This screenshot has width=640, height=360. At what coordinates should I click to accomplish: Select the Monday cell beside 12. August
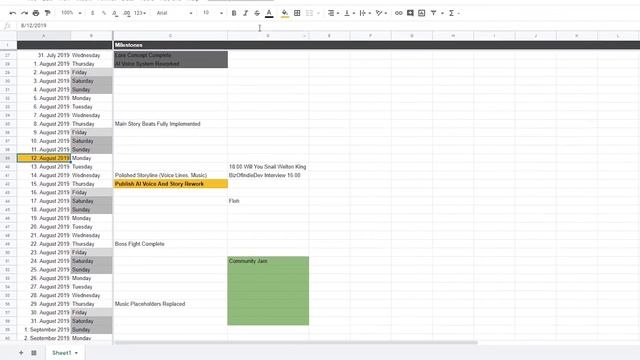(x=91, y=158)
